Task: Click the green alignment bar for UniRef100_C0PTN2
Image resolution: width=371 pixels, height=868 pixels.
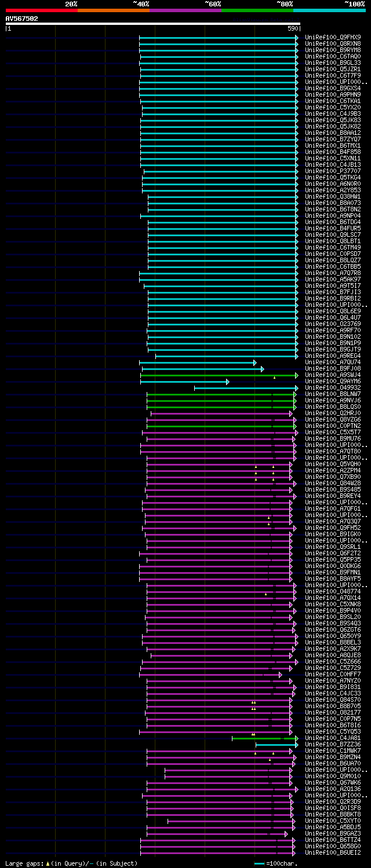Action: (x=221, y=426)
